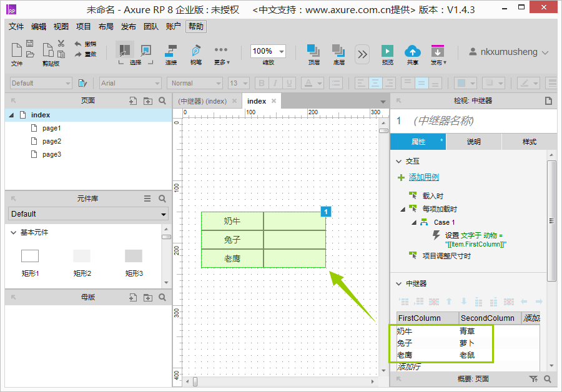The width and height of the screenshot is (562, 392).
Task: Align text right
Action: 389,83
